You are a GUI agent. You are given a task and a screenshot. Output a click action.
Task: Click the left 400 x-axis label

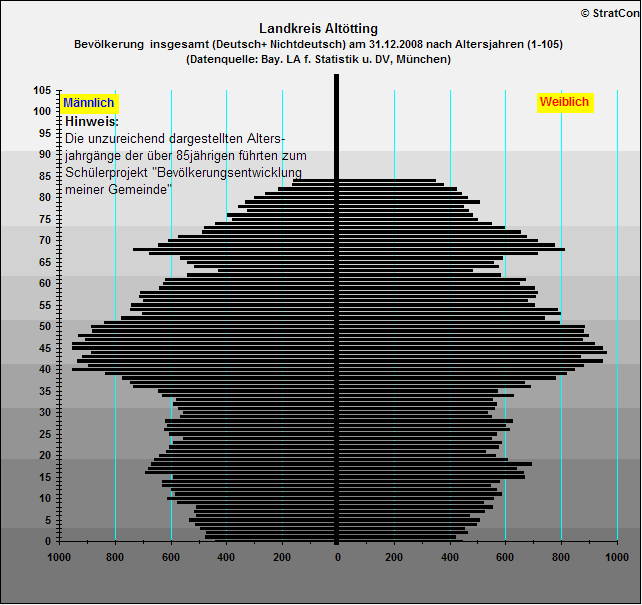[226, 557]
